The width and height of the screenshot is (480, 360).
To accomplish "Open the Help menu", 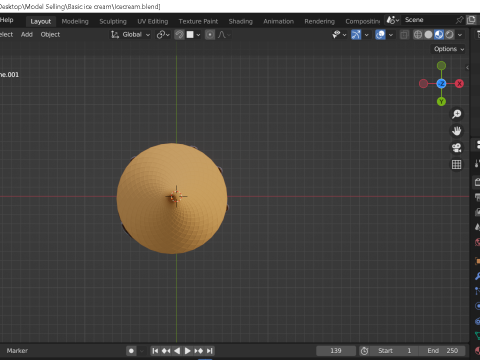I will point(7,20).
